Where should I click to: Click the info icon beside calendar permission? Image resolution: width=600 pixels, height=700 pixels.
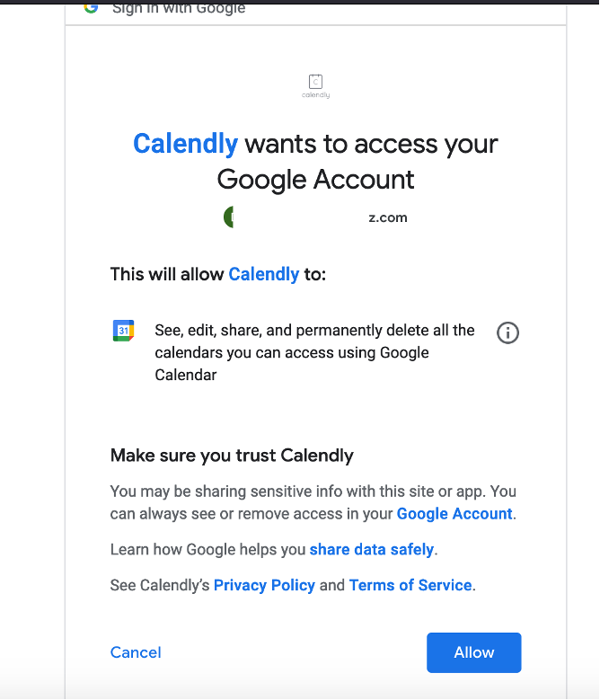(507, 333)
